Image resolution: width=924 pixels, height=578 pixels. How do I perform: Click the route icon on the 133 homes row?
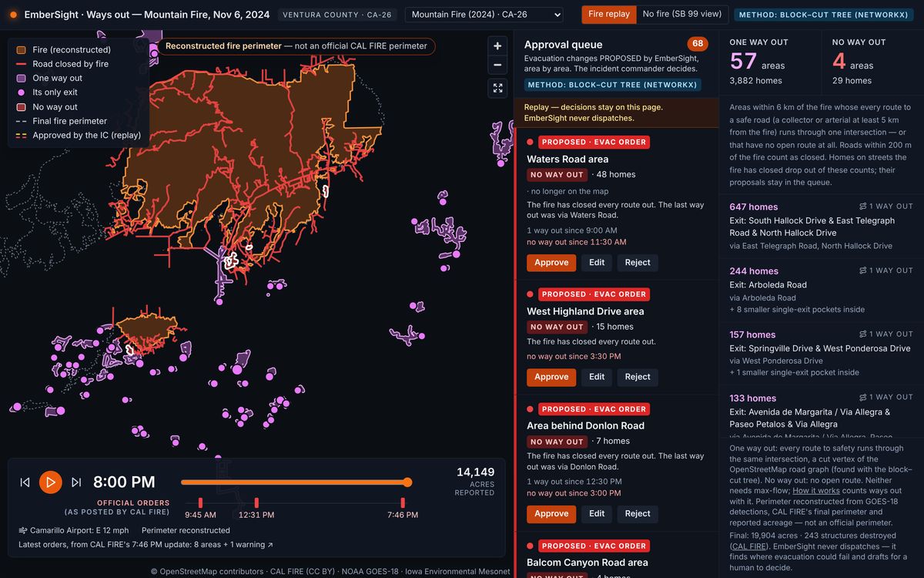point(863,398)
